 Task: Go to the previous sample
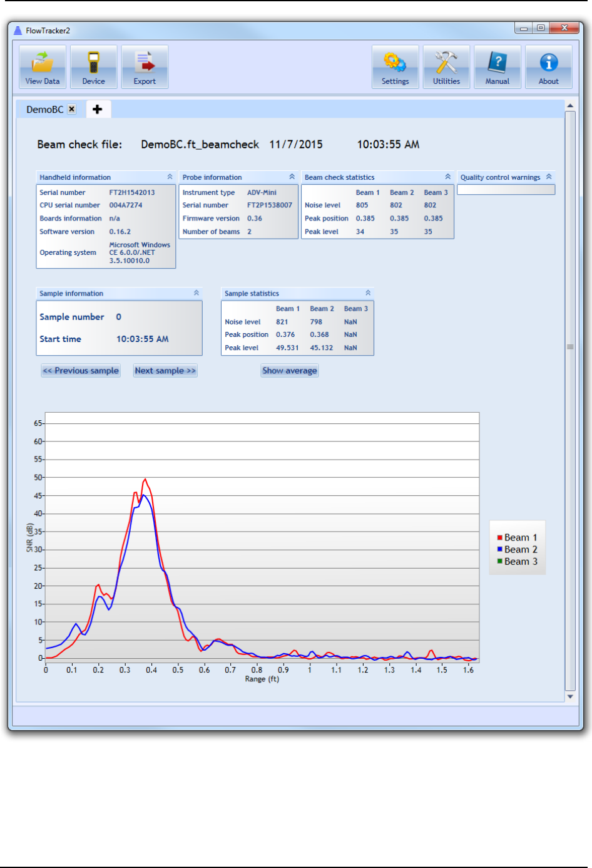(x=81, y=371)
